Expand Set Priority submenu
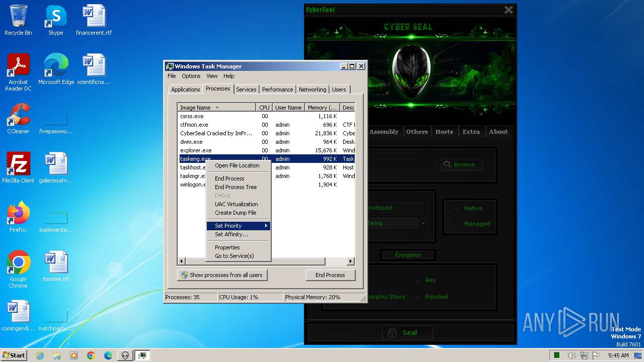 (x=238, y=226)
